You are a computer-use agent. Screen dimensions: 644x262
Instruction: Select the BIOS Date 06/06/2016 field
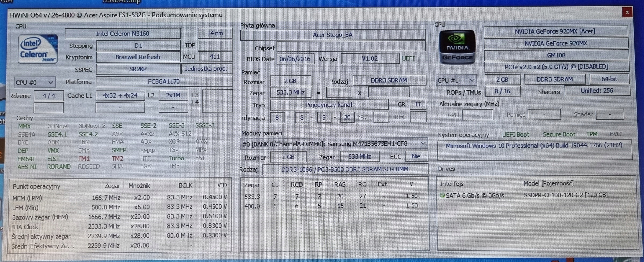tap(295, 59)
